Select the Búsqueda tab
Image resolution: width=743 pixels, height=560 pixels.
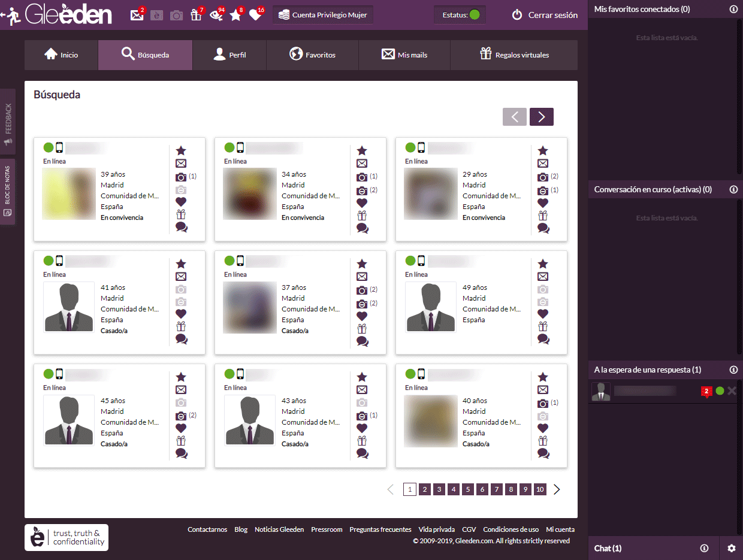point(145,55)
